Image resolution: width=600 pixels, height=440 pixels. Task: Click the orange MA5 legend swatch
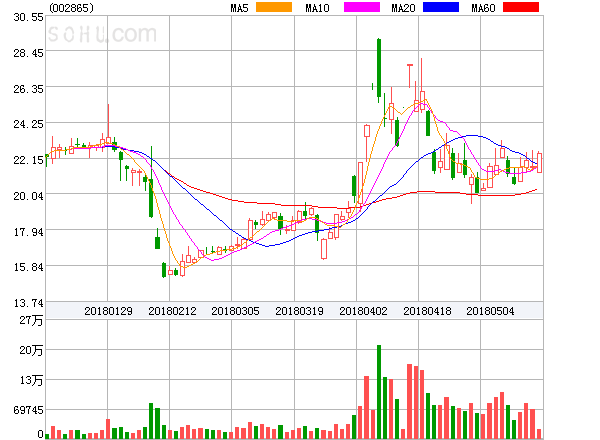(x=274, y=7)
